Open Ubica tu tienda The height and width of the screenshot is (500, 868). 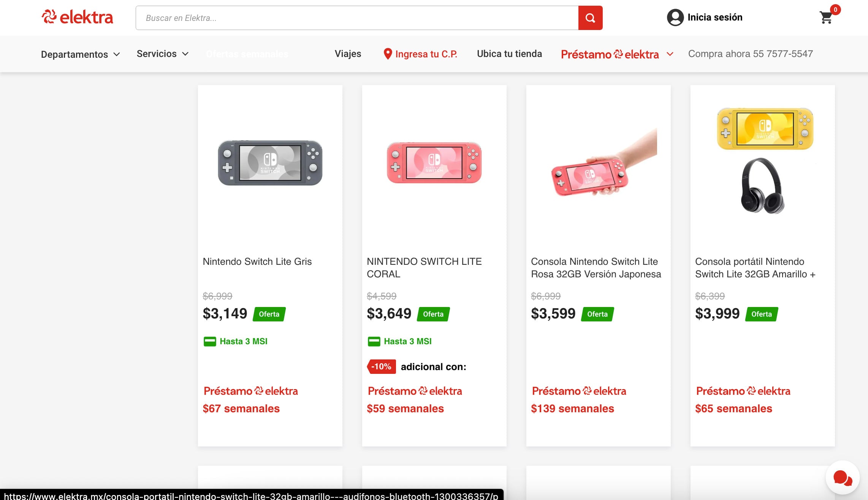[509, 54]
